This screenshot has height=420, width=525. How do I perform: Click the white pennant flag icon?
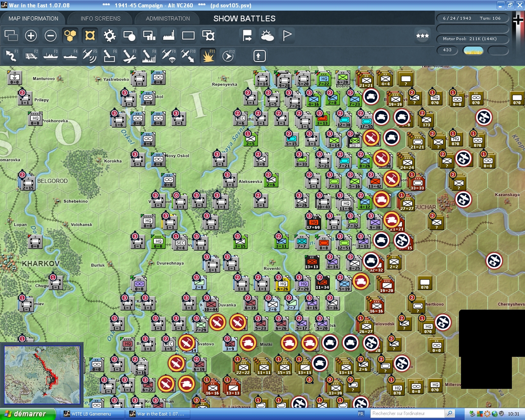[x=287, y=36]
